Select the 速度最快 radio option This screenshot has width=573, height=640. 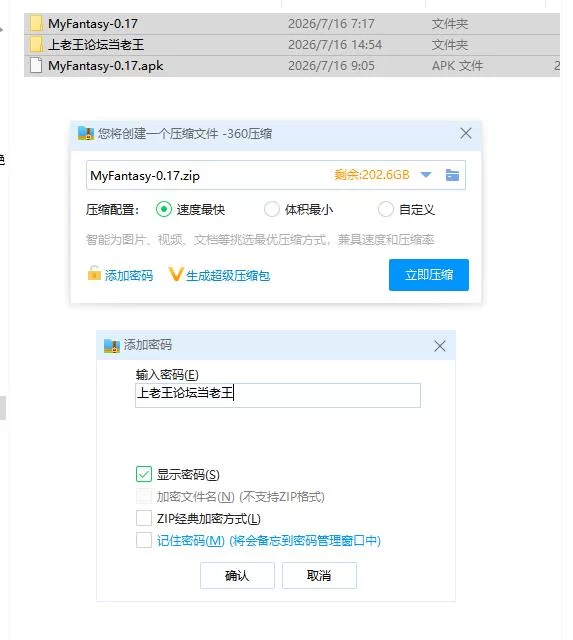[x=164, y=209]
